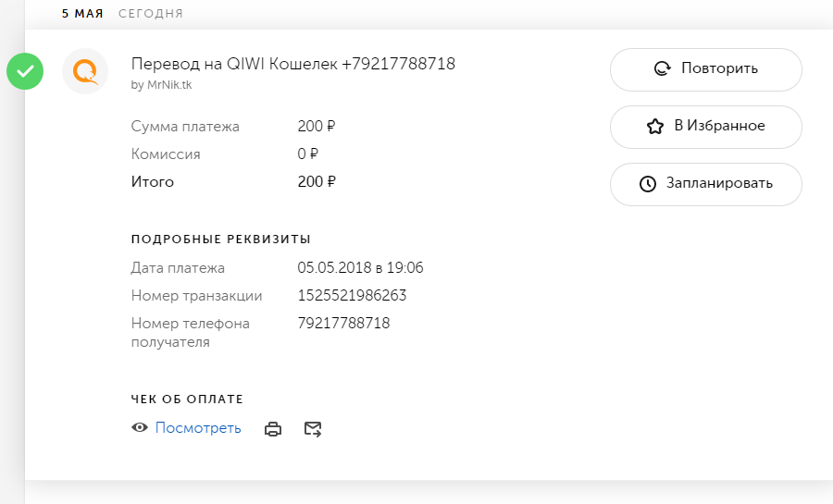Click the green success checkmark icon
This screenshot has height=504, width=833.
pyautogui.click(x=25, y=71)
